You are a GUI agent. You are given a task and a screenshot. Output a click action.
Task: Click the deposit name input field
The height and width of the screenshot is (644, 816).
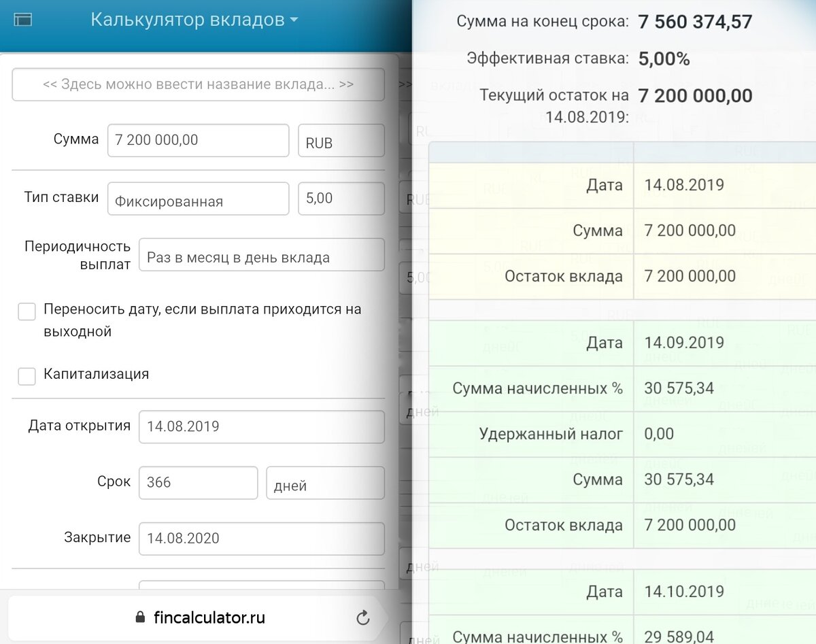click(x=198, y=84)
